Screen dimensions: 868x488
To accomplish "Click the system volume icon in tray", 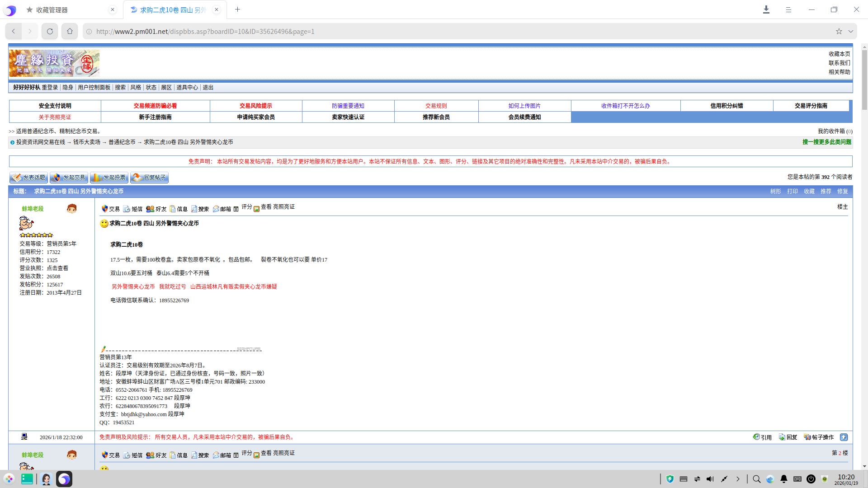I will pos(710,479).
